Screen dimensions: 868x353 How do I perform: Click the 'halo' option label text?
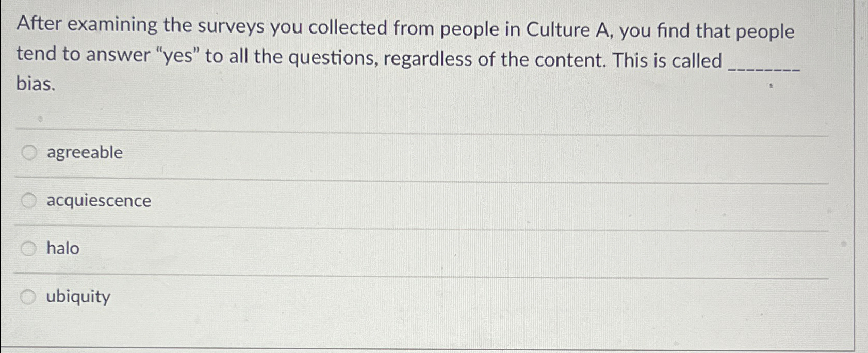click(62, 248)
